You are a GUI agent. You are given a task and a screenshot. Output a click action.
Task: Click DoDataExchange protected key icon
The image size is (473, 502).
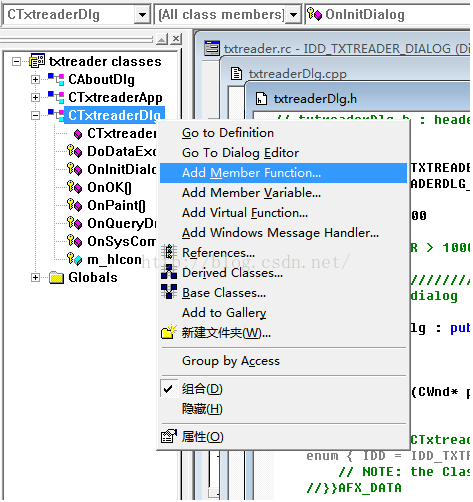pos(74,151)
